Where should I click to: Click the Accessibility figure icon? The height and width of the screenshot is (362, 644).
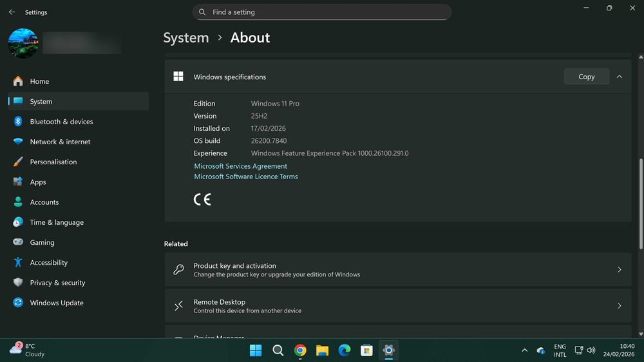point(18,262)
